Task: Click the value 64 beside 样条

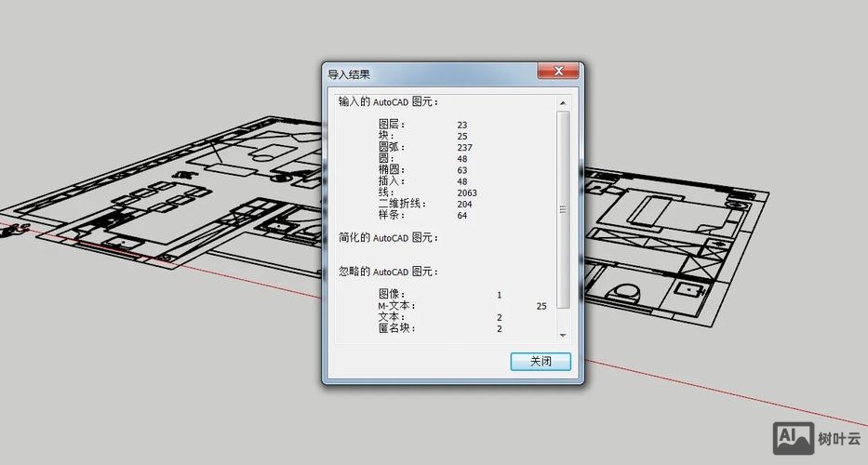Action: 462,216
